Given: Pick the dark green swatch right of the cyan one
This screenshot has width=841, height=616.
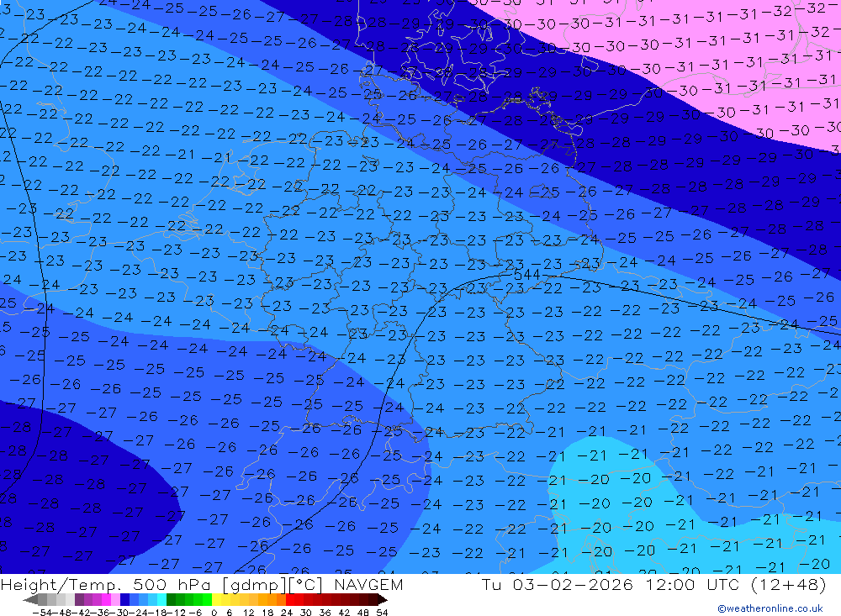Looking at the screenshot, I should [x=171, y=600].
